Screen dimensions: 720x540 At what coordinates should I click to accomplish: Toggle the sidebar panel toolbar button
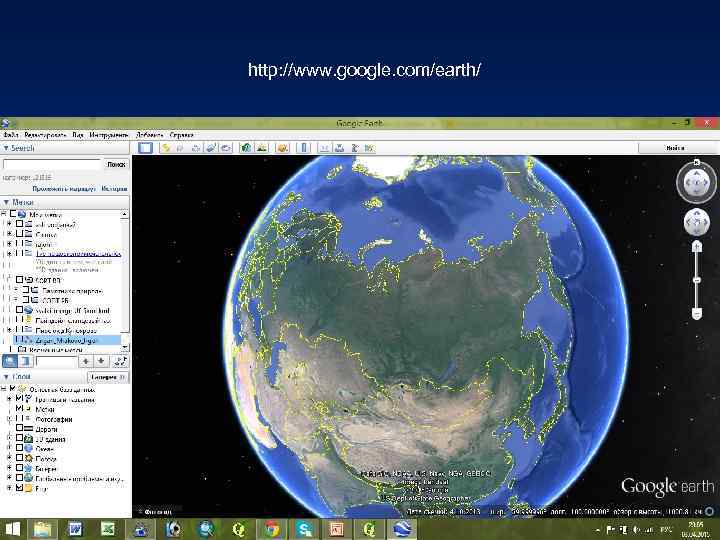coord(145,148)
